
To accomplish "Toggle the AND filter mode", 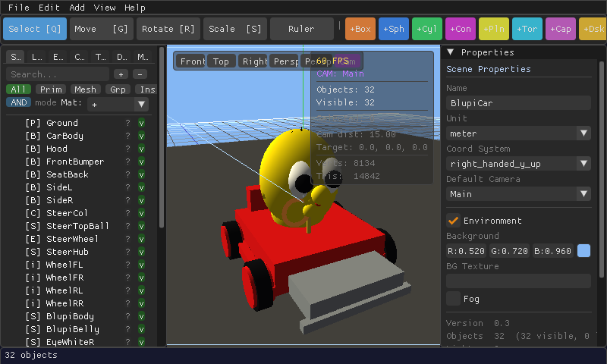I will (x=18, y=102).
